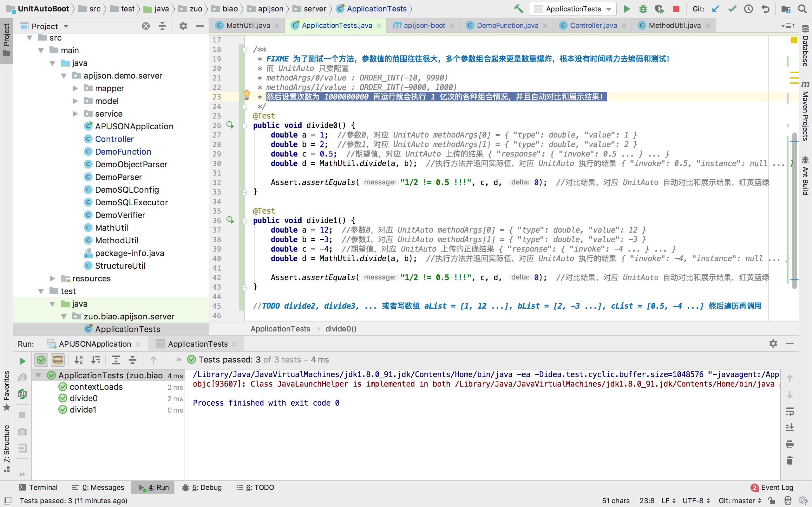Switch to the MathUtil.java editor tab
The image size is (812, 507).
coord(248,25)
